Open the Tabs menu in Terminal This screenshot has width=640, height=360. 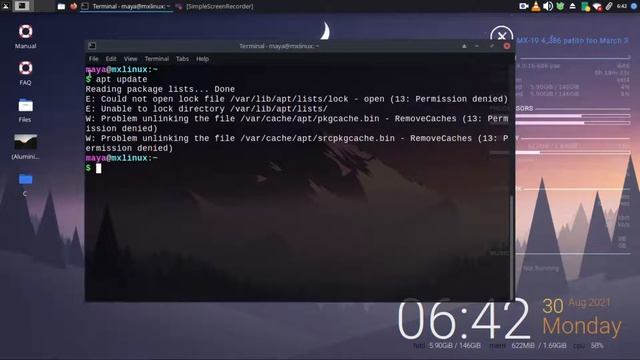pos(182,59)
